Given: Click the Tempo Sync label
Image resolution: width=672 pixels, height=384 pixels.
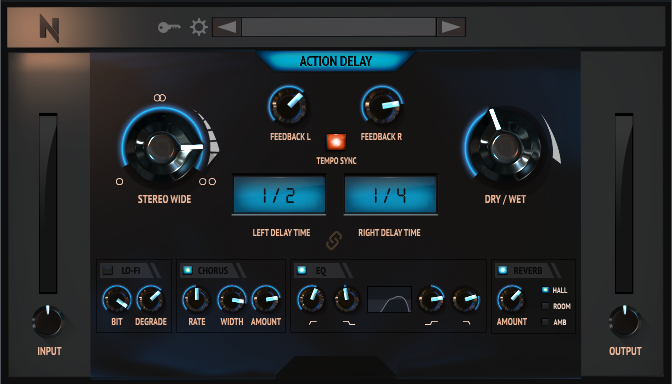Looking at the screenshot, I should point(336,161).
